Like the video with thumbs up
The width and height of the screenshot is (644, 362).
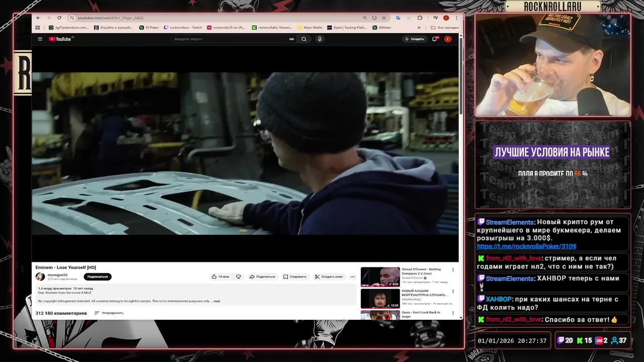[x=220, y=277]
